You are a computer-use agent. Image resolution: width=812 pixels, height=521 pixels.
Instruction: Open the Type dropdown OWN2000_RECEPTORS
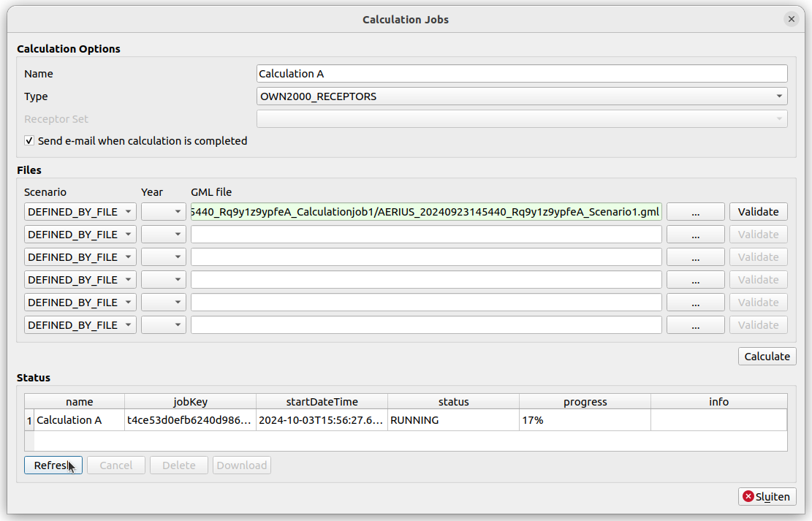[522, 96]
